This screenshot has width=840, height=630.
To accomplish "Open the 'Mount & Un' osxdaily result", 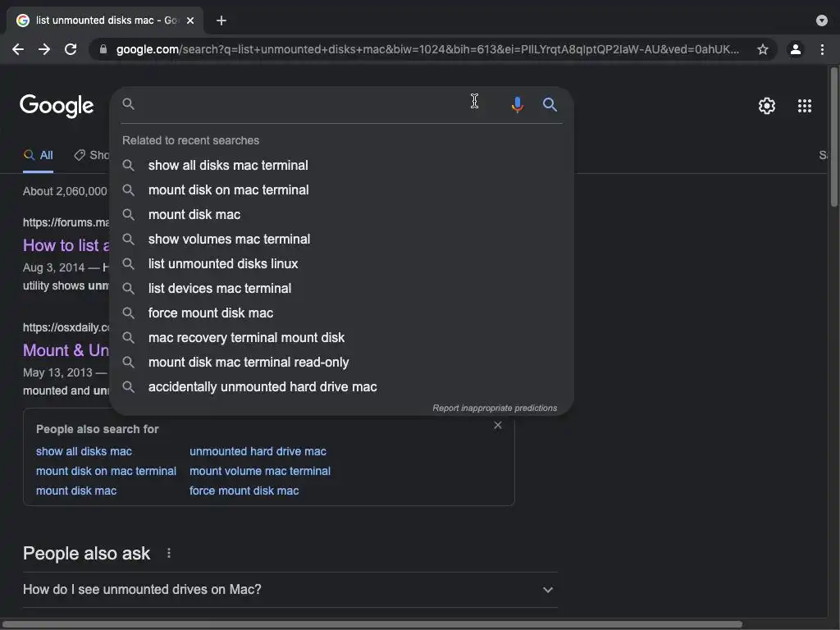I will pos(66,350).
